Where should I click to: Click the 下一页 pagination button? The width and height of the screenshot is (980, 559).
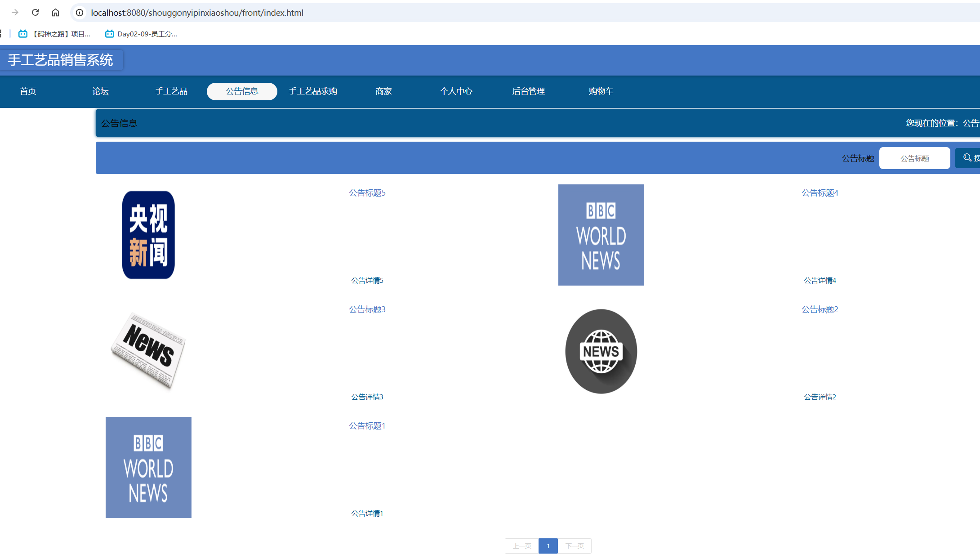pos(575,546)
